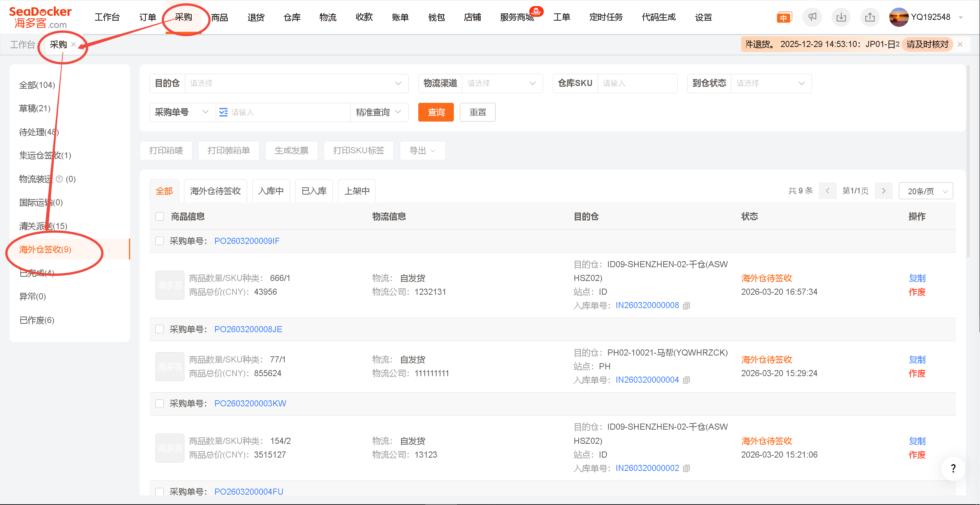Open the announcement megaphone icon
This screenshot has width=980, height=505.
(x=812, y=17)
